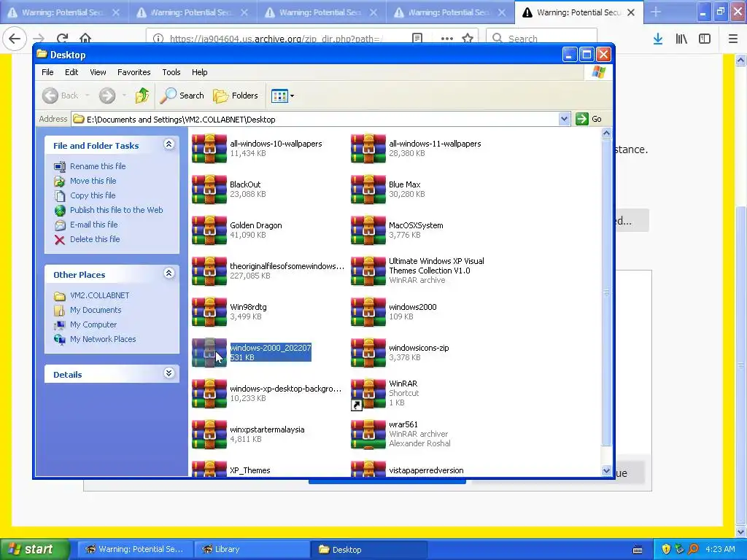The height and width of the screenshot is (560, 747).
Task: Open Firefox hamburger menu
Action: click(733, 39)
